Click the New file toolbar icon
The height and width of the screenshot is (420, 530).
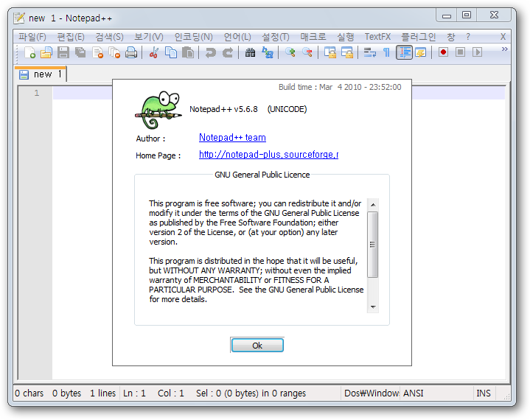pos(29,53)
